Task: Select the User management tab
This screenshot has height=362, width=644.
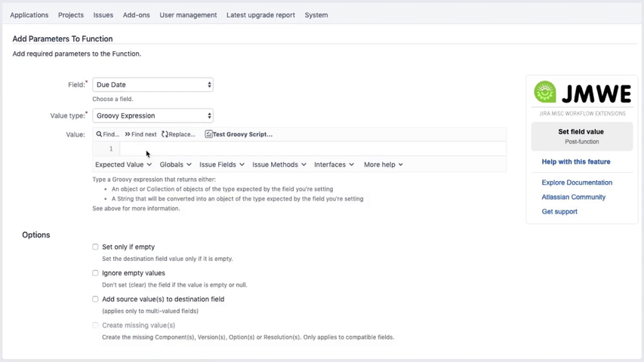Action: coord(188,15)
